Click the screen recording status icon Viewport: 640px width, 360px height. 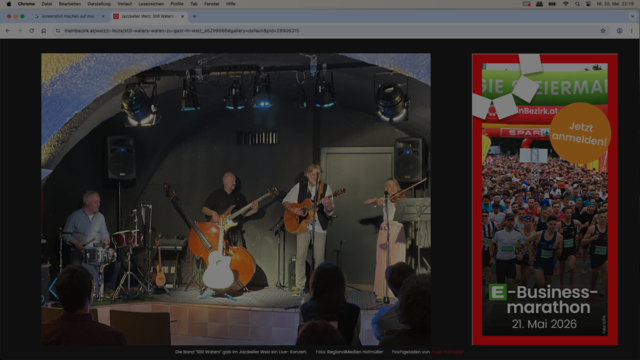[x=527, y=4]
